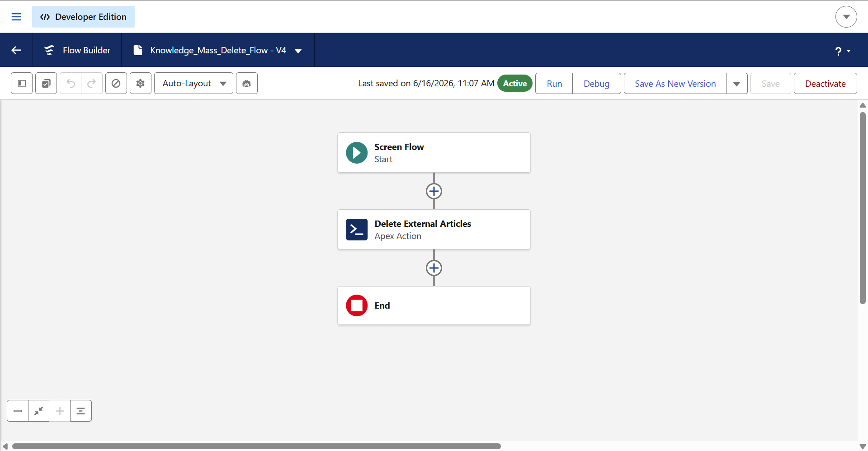Click the Select Elements button
The image size is (868, 451).
pyautogui.click(x=46, y=83)
